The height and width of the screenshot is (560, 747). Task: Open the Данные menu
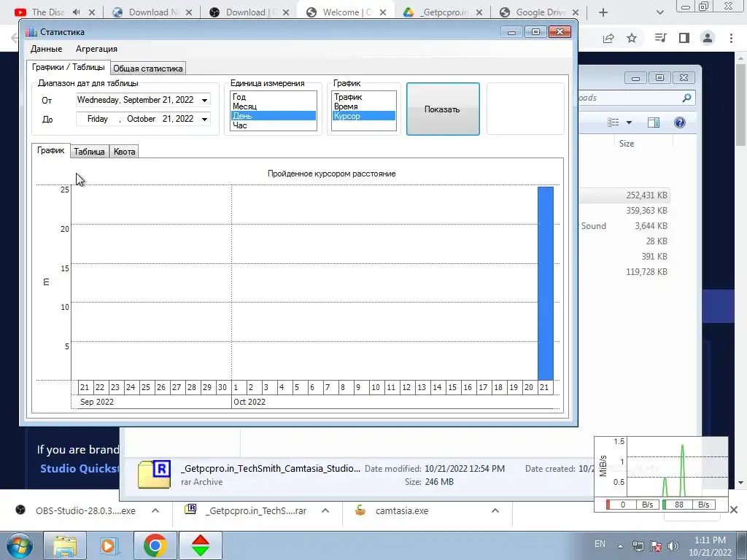click(x=46, y=49)
